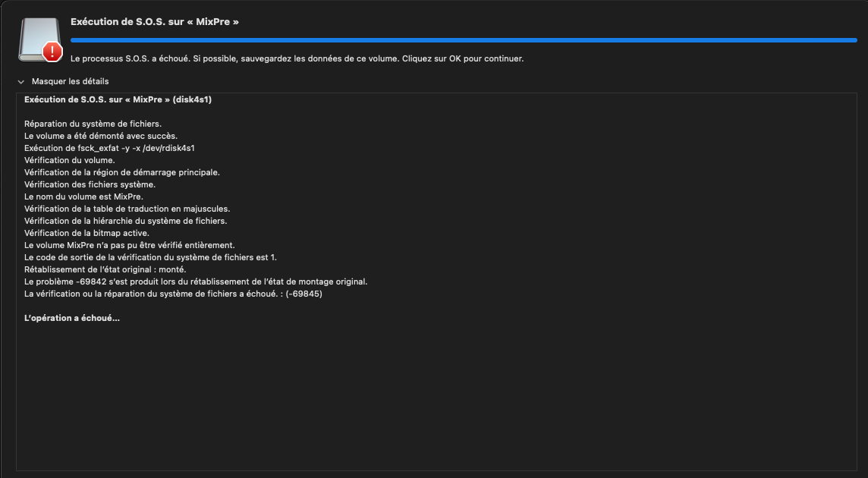Click the red exclamation error badge
The height and width of the screenshot is (478, 868).
tap(52, 51)
